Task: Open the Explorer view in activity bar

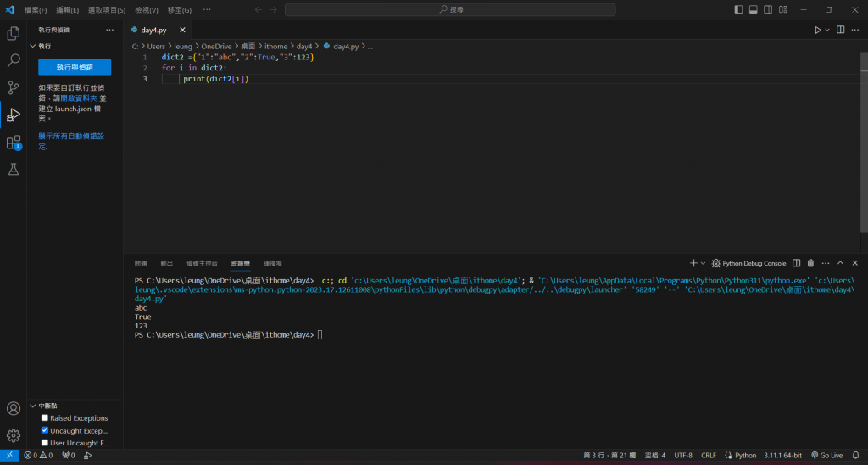Action: coord(14,33)
